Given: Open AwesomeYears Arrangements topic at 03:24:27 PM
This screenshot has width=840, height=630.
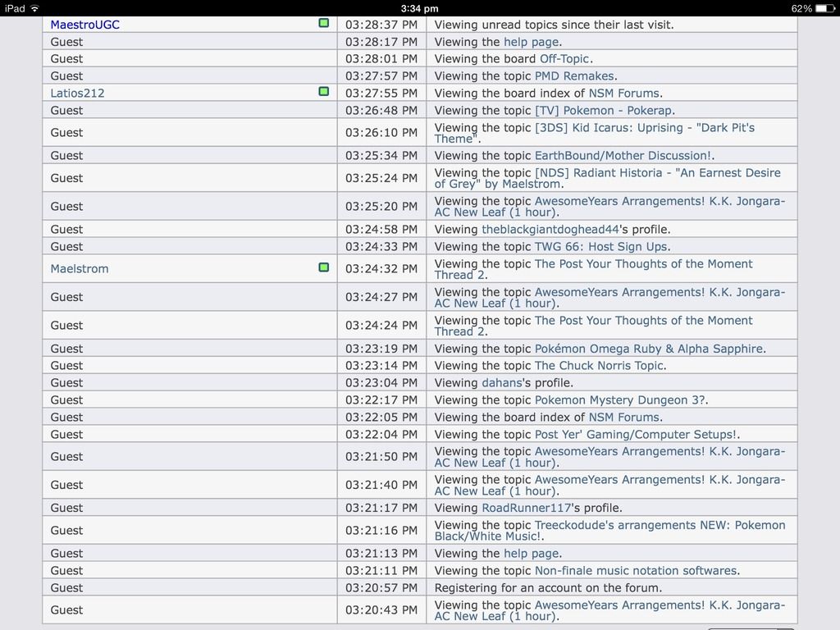Looking at the screenshot, I should pos(609,298).
